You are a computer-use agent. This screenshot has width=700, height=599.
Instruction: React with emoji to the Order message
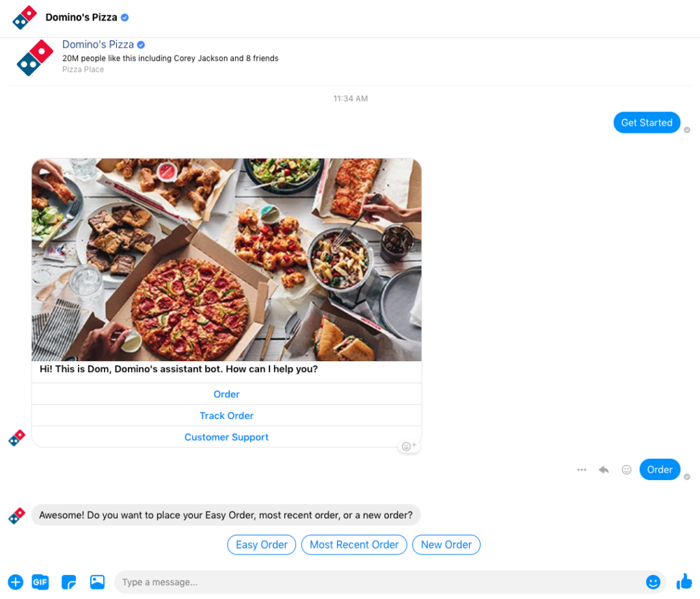(x=626, y=470)
